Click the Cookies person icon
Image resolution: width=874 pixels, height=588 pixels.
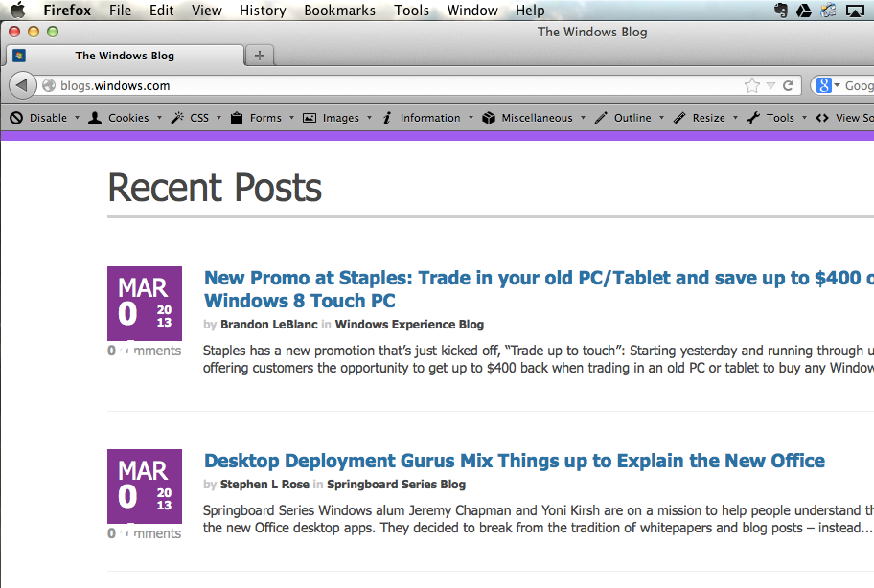pos(95,118)
